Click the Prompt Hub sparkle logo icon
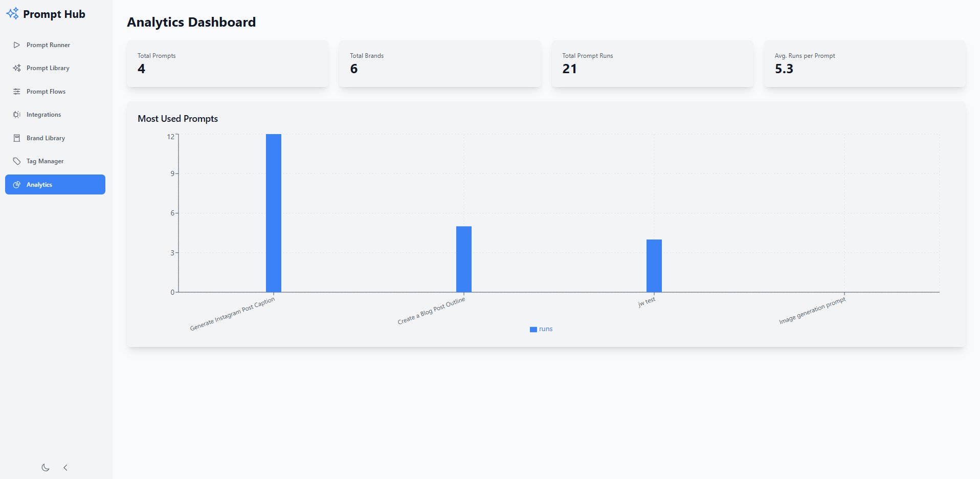This screenshot has width=980, height=479. tap(12, 14)
